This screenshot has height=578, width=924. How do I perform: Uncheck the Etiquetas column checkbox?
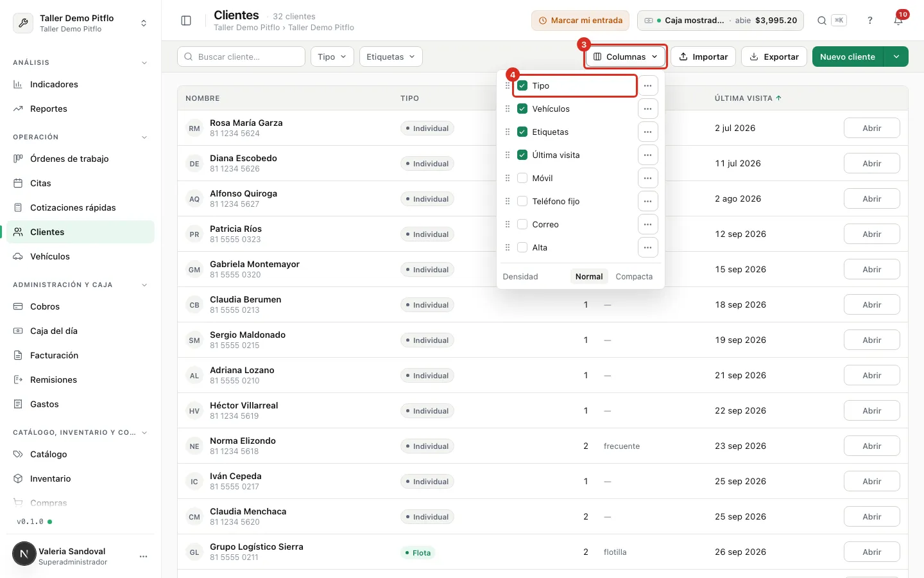(x=522, y=132)
